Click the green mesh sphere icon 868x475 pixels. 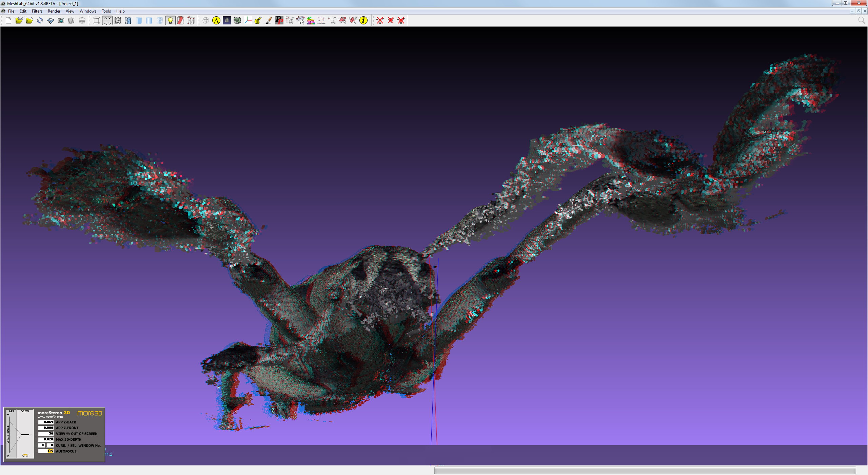237,21
